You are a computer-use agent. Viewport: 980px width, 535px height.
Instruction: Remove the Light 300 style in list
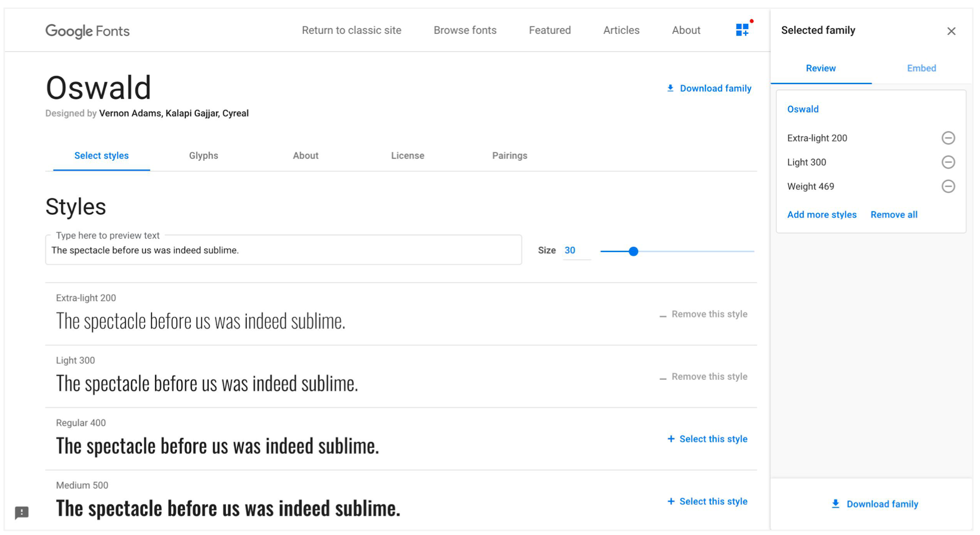703,377
